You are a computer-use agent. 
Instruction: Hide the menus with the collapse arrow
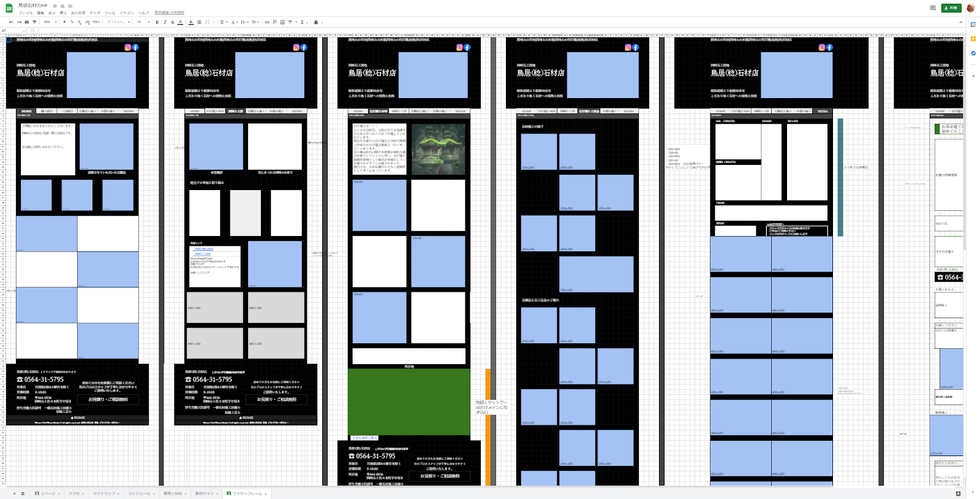[960, 22]
